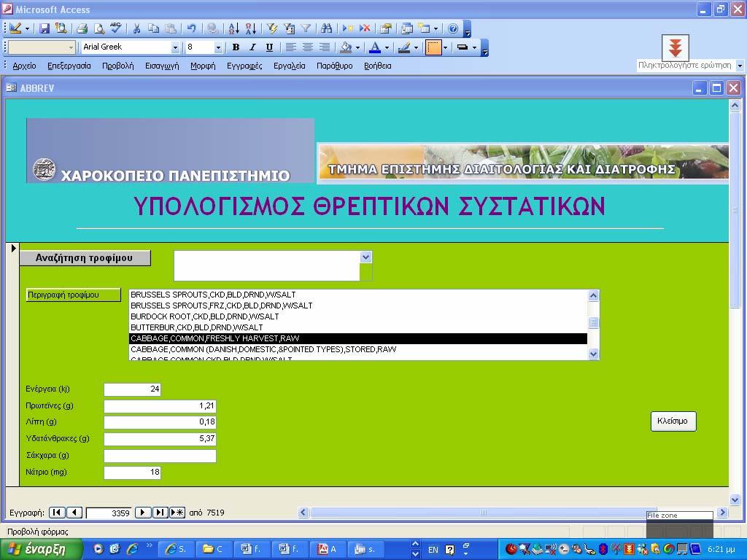Viewport: 747px width, 560px height.
Task: Select CABBAGE,COMMON (DANISH,DOMESTIC,&POINTED TYPES),STORED,RAW row
Action: point(357,349)
